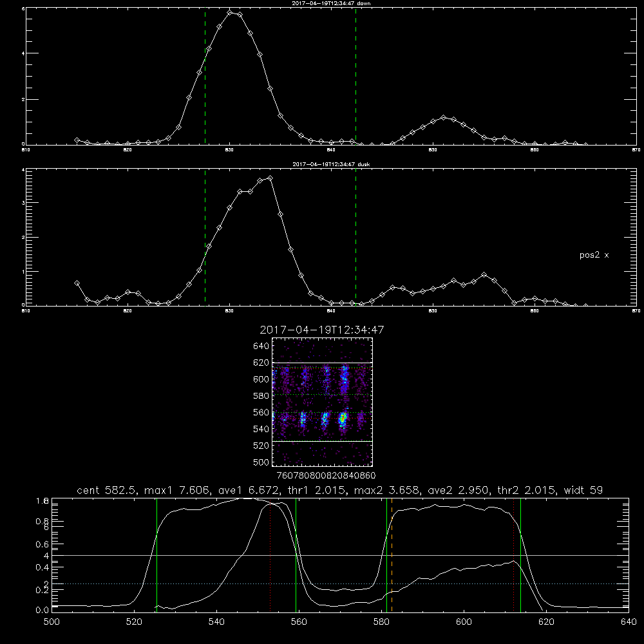
Task: Click 'cent 582.5' in the statistics line
Action: point(108,490)
